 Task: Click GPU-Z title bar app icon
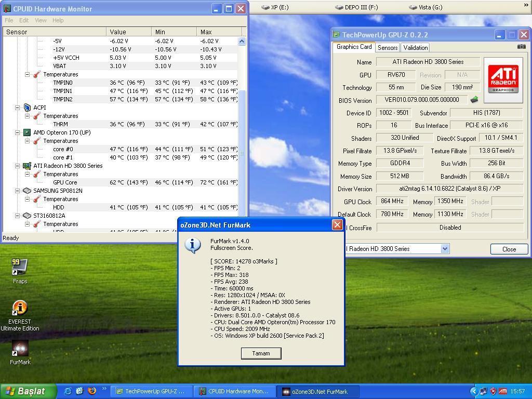[337, 35]
